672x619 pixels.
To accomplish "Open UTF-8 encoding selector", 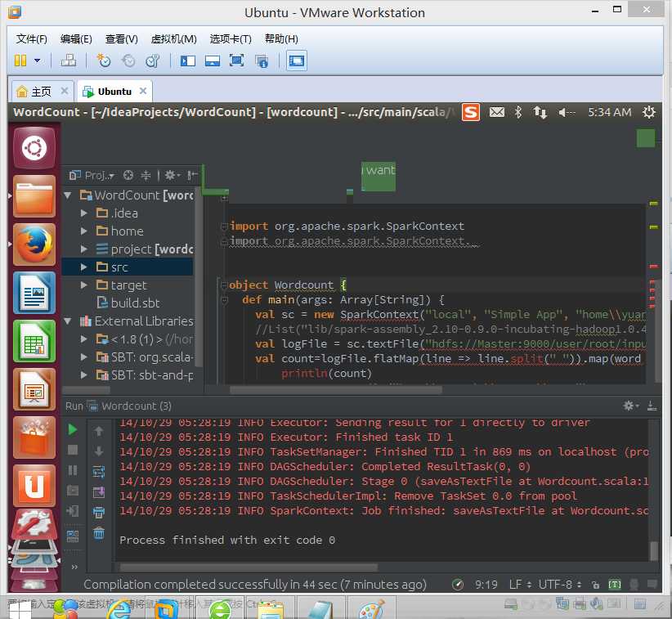I will coord(560,585).
